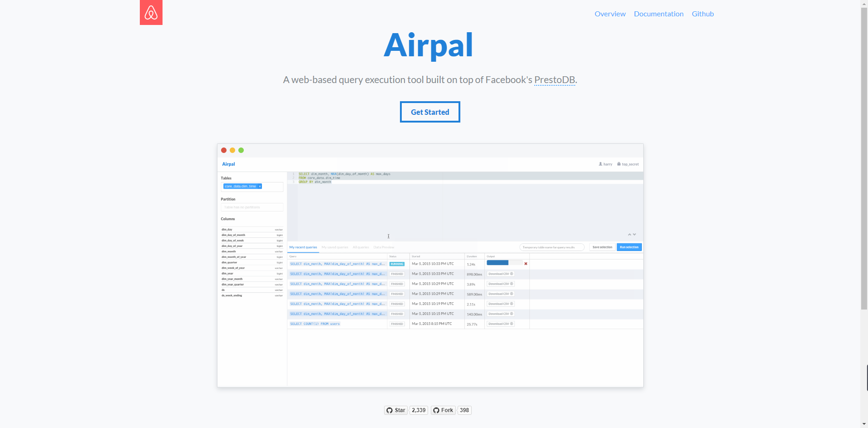Cancel the running query using the red X
Screen dimensions: 868x428
tap(525, 263)
